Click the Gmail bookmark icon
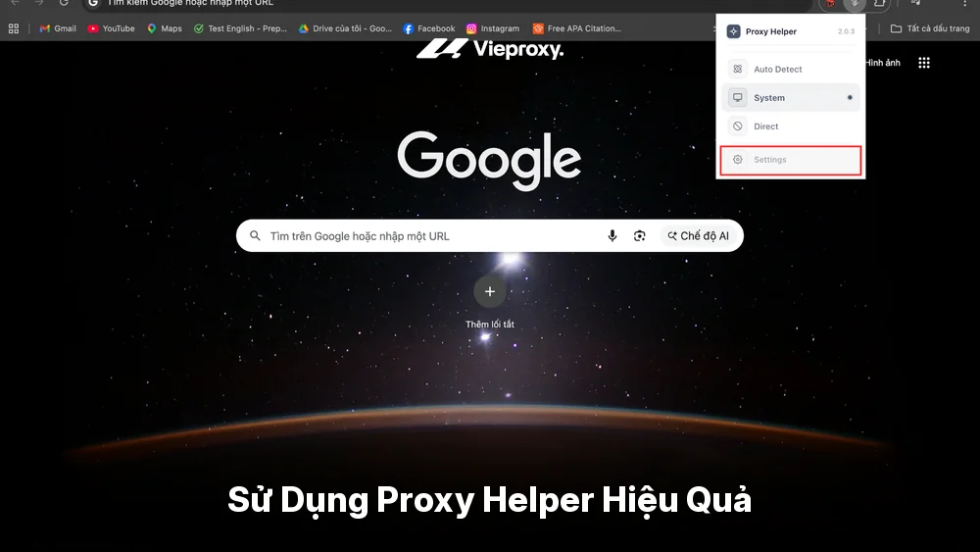Image resolution: width=980 pixels, height=552 pixels. pyautogui.click(x=44, y=28)
